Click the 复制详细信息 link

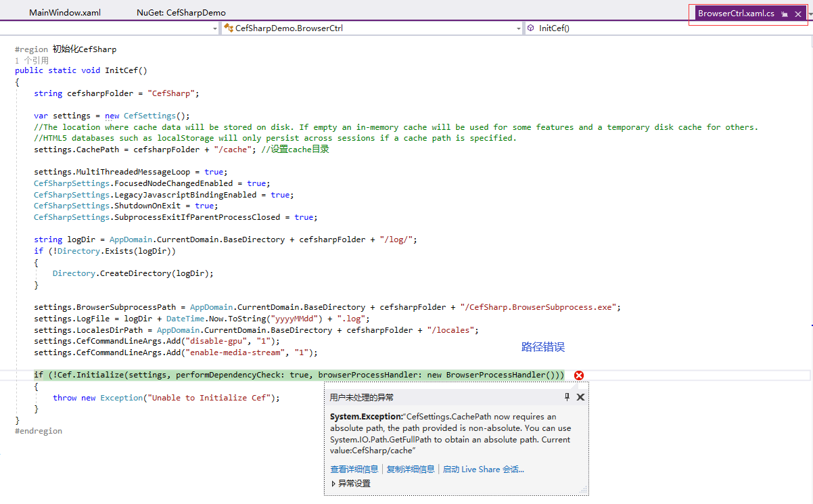(x=411, y=469)
